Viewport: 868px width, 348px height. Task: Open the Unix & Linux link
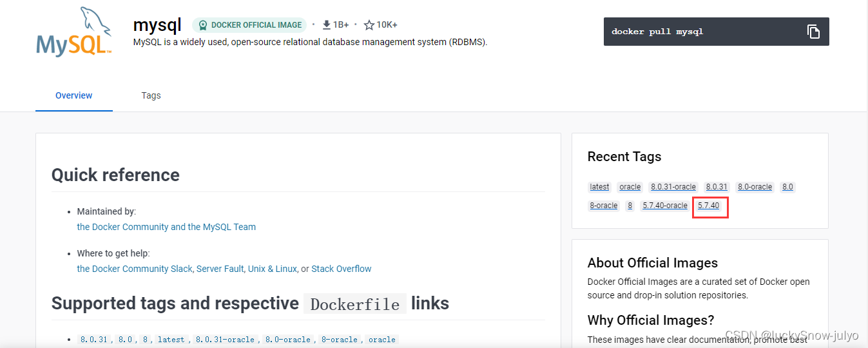click(273, 269)
